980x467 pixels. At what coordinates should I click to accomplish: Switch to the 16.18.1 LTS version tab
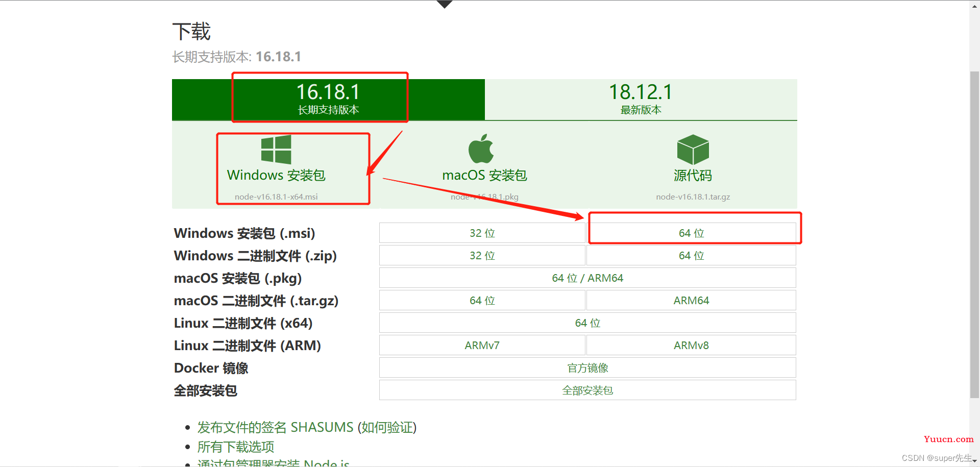point(328,100)
